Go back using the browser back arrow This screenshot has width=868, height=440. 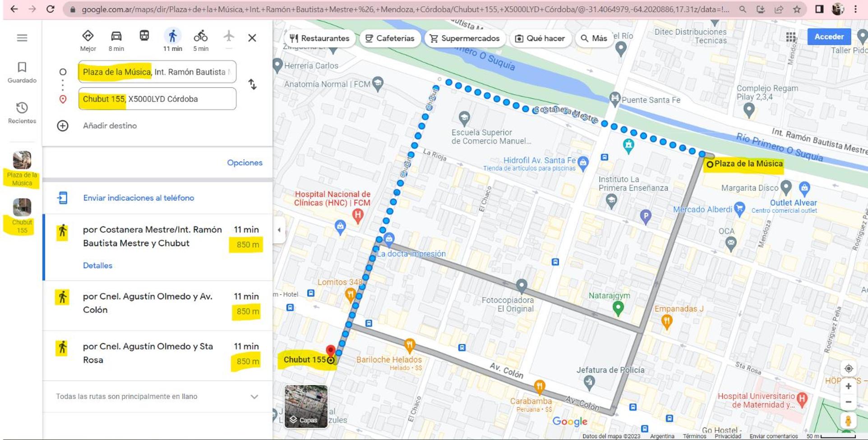coord(14,9)
